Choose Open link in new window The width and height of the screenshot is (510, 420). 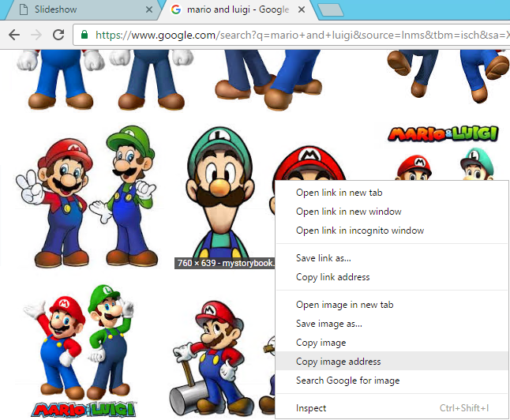(x=392, y=212)
